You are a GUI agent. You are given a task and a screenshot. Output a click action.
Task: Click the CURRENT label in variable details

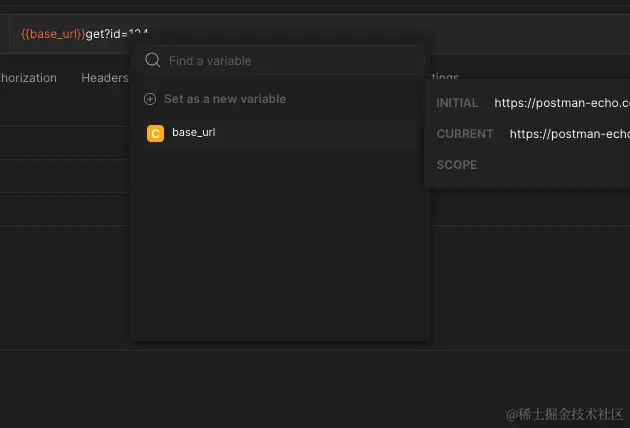pos(465,134)
